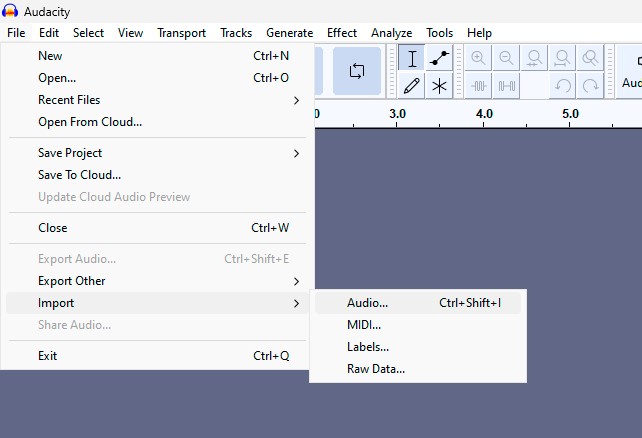The image size is (642, 438).
Task: Click the Fit Project to Width zoom icon
Action: point(563,59)
